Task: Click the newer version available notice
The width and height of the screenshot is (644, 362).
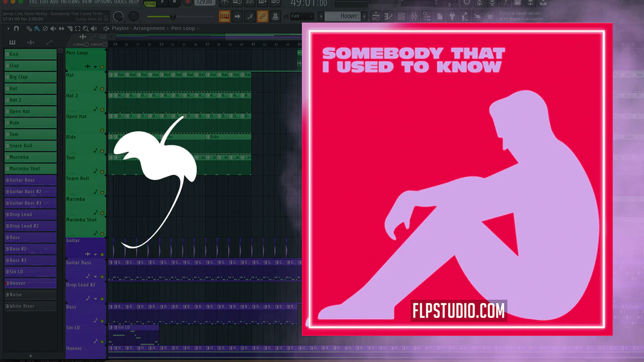Action: (521, 16)
